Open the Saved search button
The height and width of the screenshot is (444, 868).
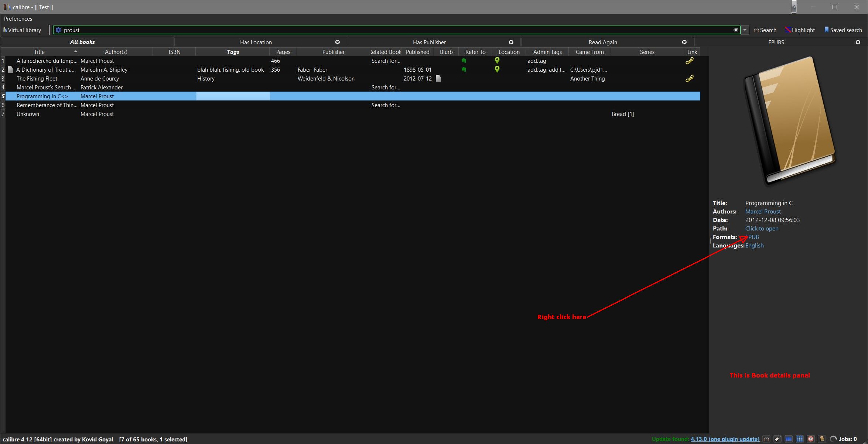[x=843, y=30]
